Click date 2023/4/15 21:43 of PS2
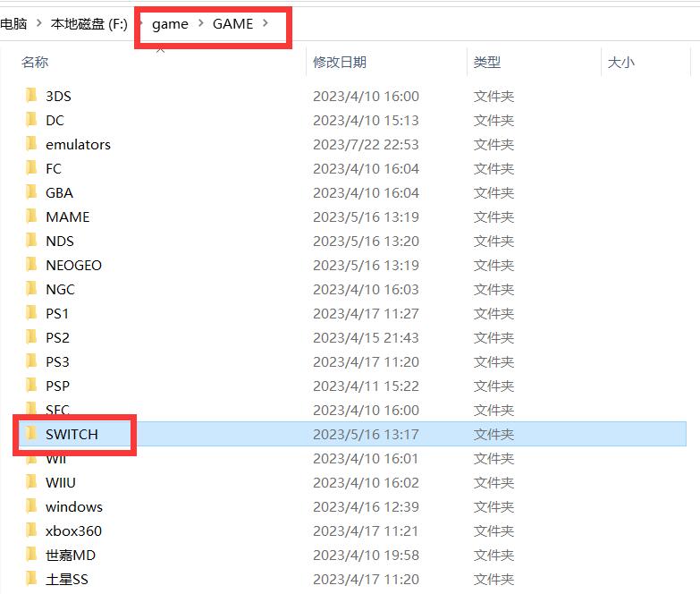Screen dimensions: 700x594 pyautogui.click(x=366, y=337)
